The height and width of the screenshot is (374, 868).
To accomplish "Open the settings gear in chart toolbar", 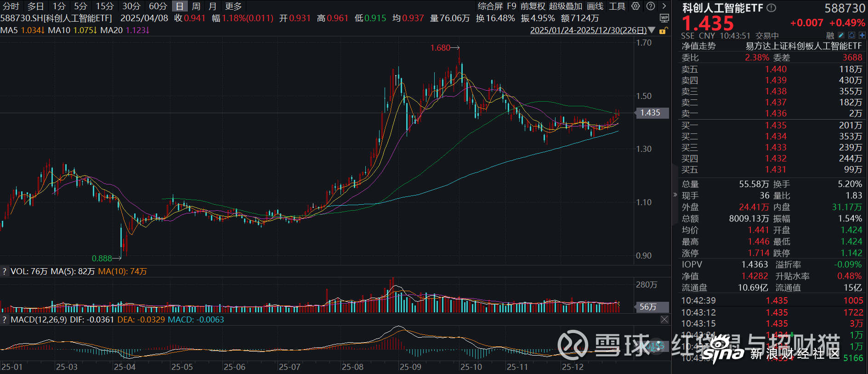I will [x=635, y=6].
